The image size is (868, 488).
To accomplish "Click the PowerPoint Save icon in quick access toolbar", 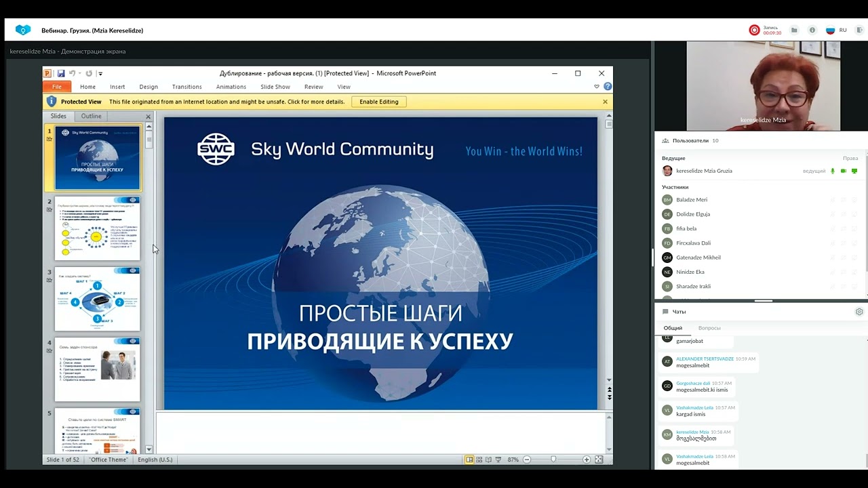I will coord(60,73).
